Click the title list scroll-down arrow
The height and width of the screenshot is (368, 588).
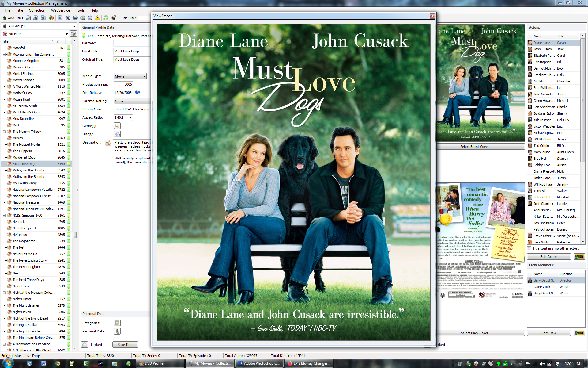point(74,349)
